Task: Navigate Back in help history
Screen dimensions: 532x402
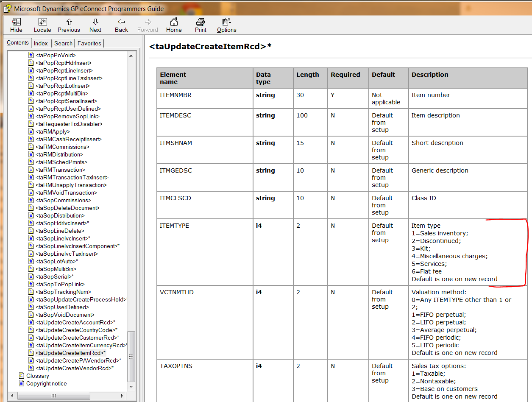Action: pyautogui.click(x=121, y=25)
